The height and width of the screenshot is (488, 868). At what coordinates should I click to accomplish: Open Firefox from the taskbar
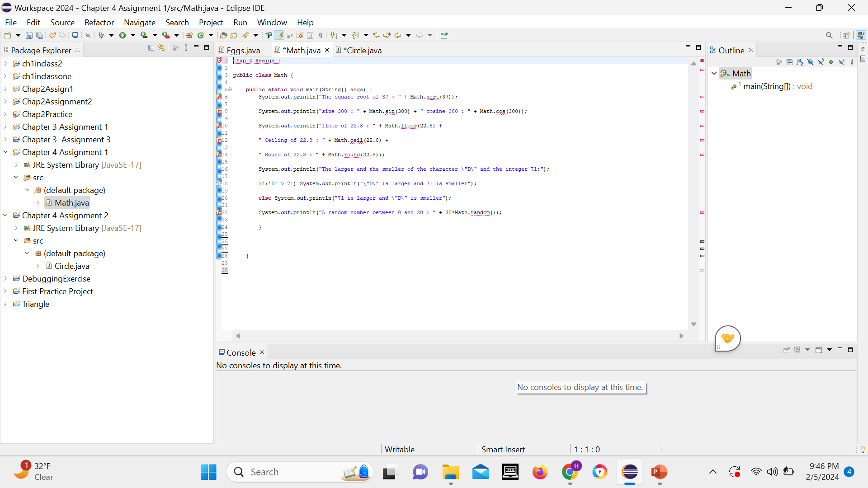coord(540,472)
